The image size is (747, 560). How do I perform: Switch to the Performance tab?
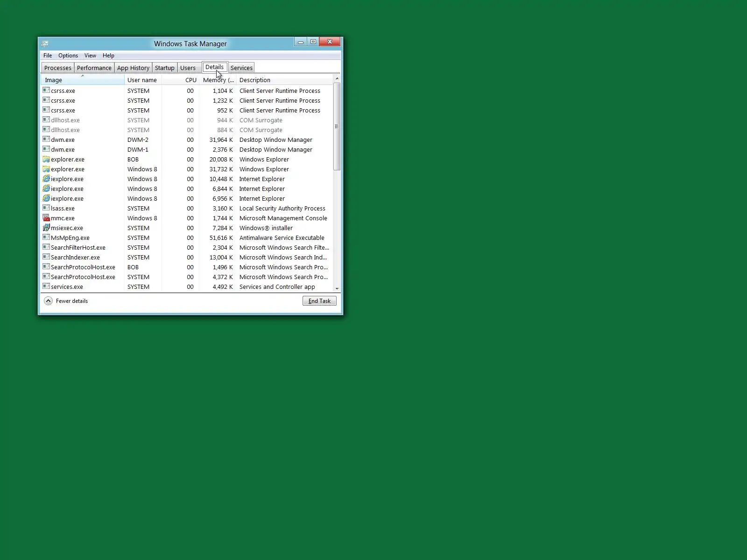click(94, 68)
